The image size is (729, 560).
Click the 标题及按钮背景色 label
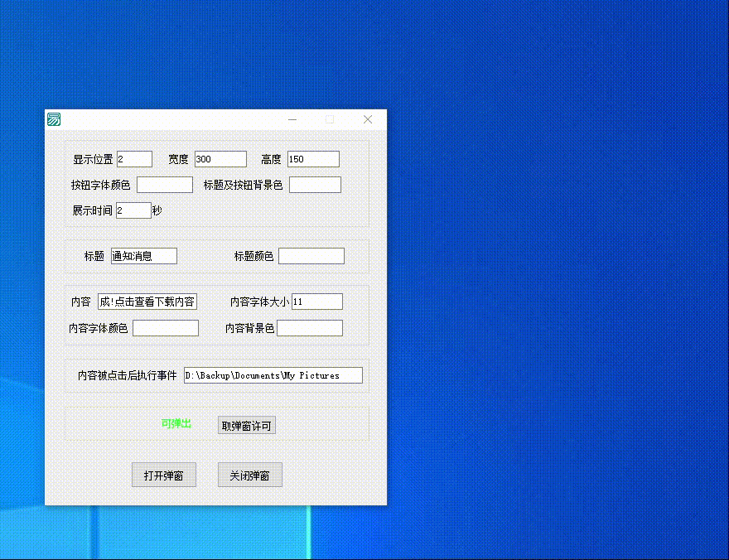[244, 185]
